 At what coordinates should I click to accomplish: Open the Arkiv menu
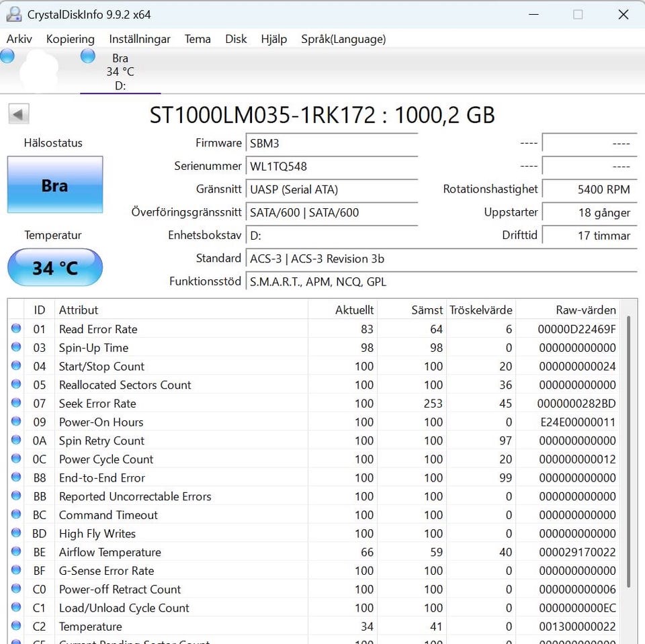pos(19,39)
